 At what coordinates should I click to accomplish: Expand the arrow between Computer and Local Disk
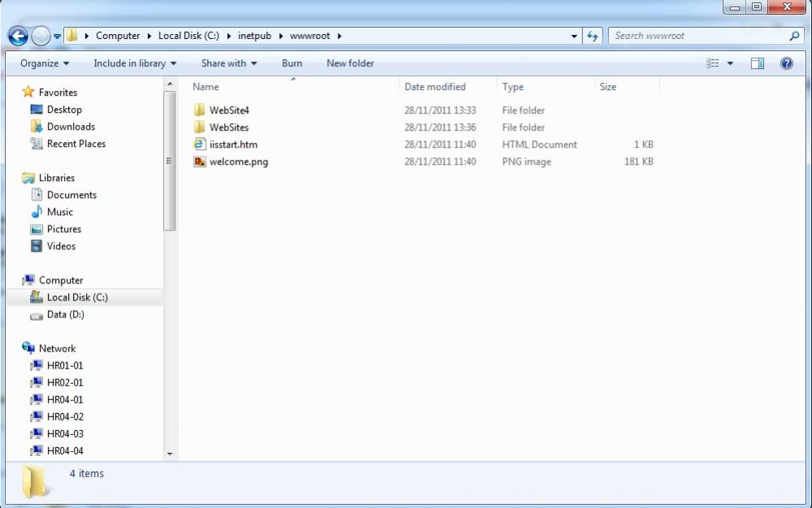(149, 36)
